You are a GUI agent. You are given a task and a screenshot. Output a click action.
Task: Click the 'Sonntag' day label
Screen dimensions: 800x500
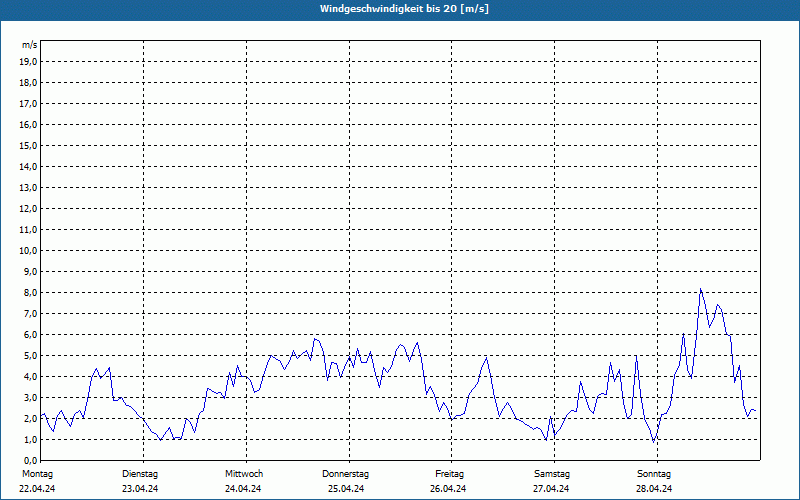coord(654,474)
